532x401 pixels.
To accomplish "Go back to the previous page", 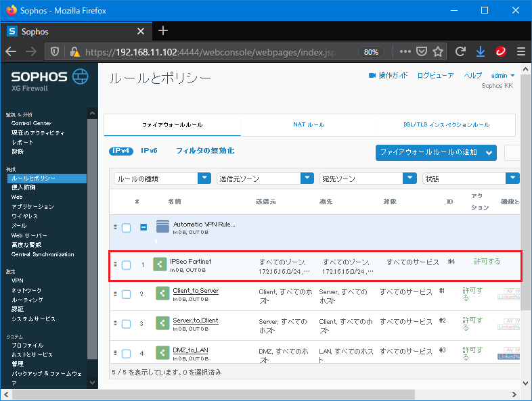I will 11,51.
